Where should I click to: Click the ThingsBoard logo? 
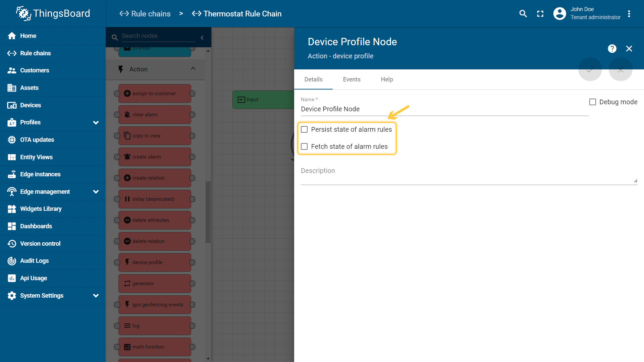pos(53,13)
